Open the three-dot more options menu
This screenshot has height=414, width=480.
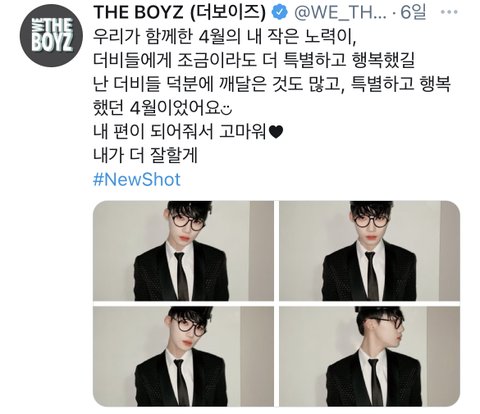[449, 12]
